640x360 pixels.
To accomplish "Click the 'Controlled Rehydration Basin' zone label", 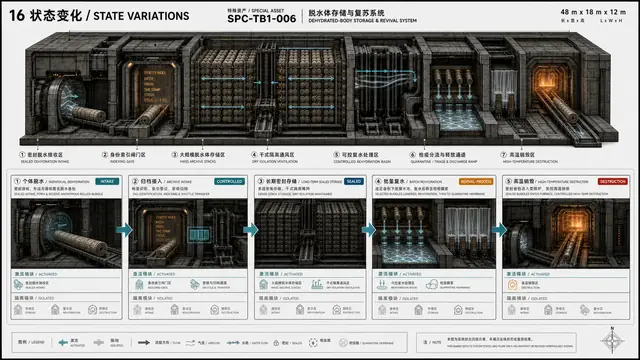I will (362, 158).
